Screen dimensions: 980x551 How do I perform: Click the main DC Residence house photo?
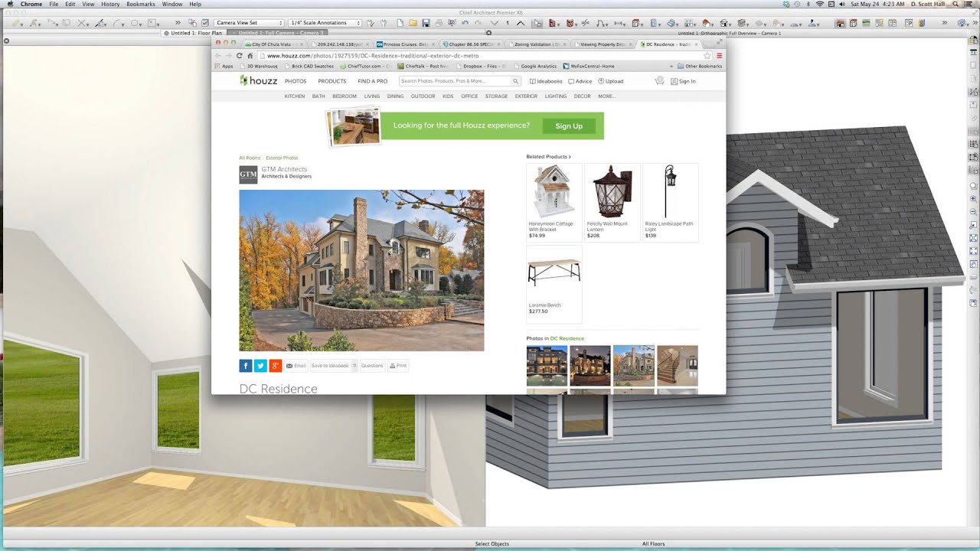361,270
